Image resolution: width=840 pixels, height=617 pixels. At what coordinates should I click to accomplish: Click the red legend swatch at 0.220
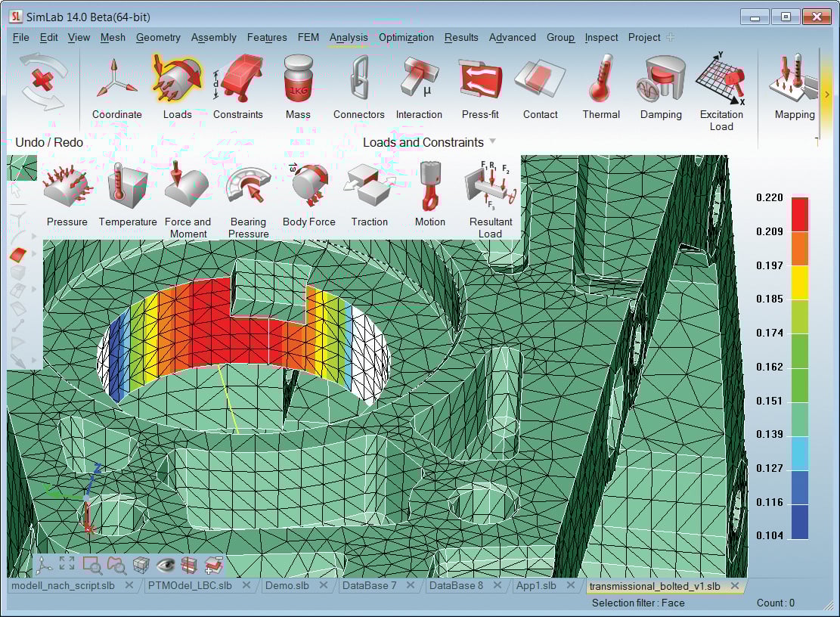tap(800, 214)
